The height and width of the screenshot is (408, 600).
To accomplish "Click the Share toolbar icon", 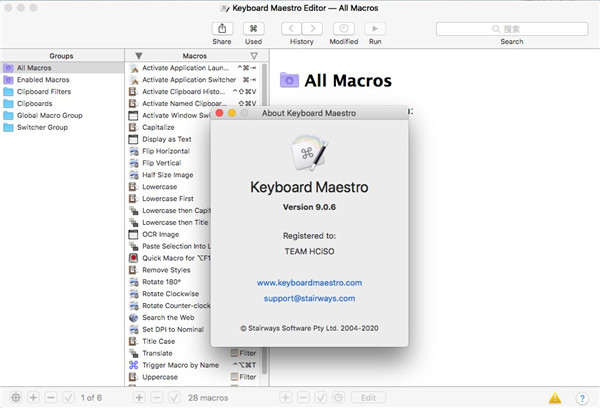I will point(222,29).
